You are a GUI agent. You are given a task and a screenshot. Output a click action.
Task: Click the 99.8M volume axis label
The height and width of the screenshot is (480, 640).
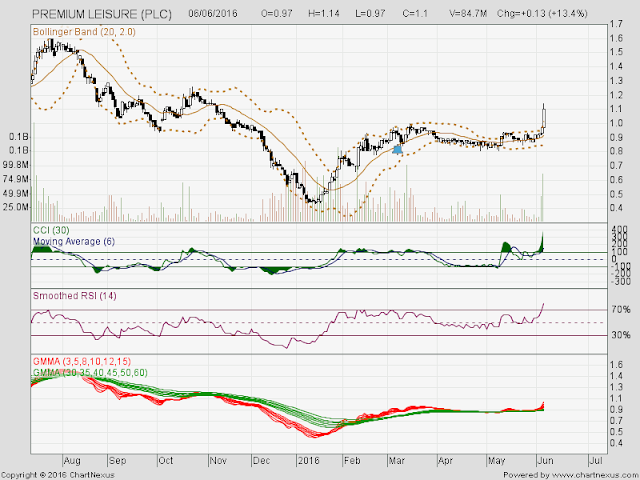pyautogui.click(x=18, y=165)
